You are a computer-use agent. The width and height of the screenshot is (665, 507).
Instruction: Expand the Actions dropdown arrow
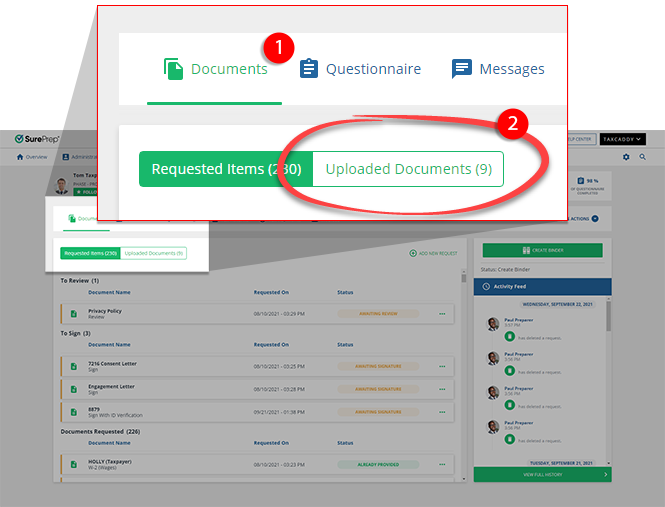point(595,217)
